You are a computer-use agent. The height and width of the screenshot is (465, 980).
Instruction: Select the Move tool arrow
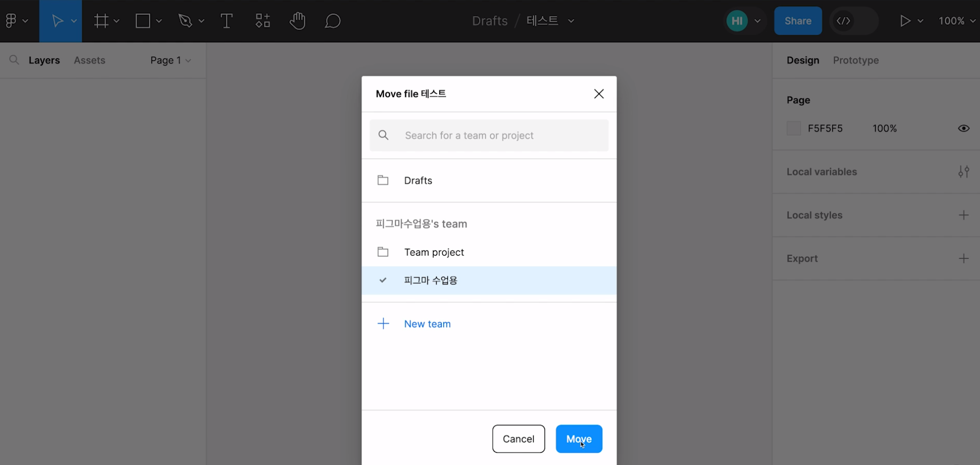tap(57, 21)
